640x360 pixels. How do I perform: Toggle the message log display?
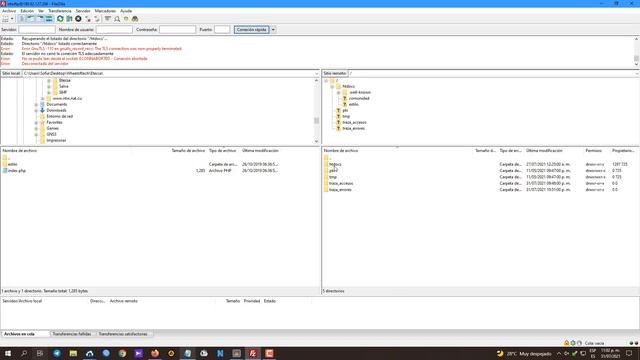click(22, 19)
